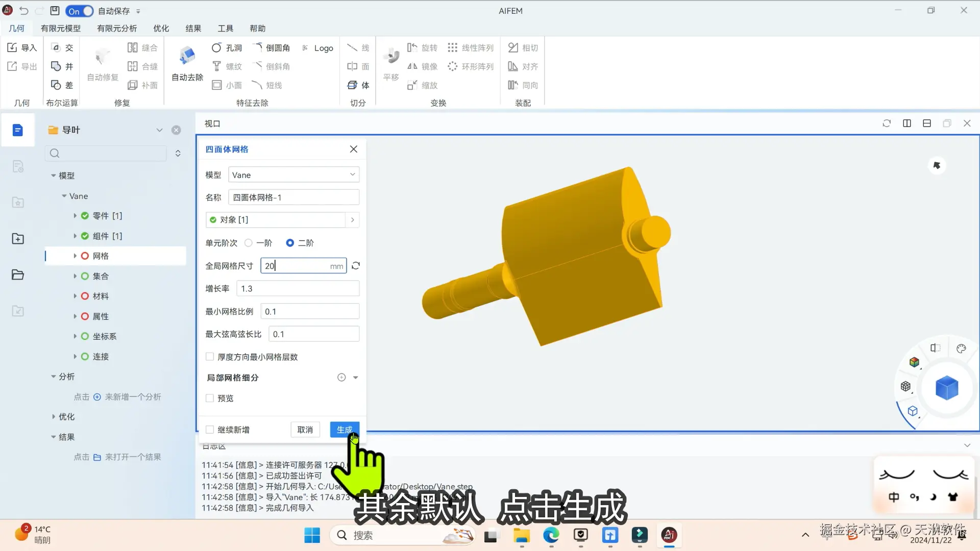Click the 生成 generate button

[x=345, y=430]
